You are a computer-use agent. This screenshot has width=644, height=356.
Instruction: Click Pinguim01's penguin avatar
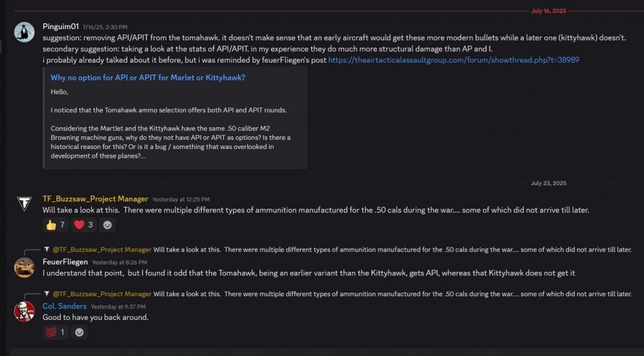click(24, 32)
